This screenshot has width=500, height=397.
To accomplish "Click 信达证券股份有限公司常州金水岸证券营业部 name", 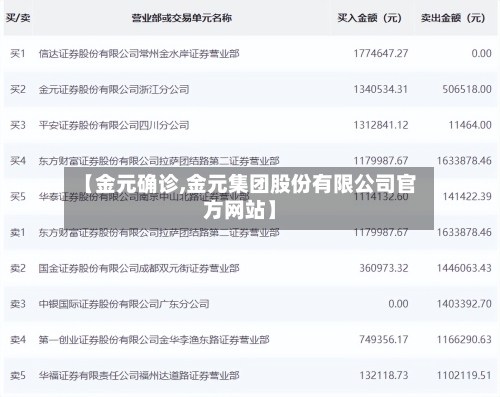I will (139, 53).
